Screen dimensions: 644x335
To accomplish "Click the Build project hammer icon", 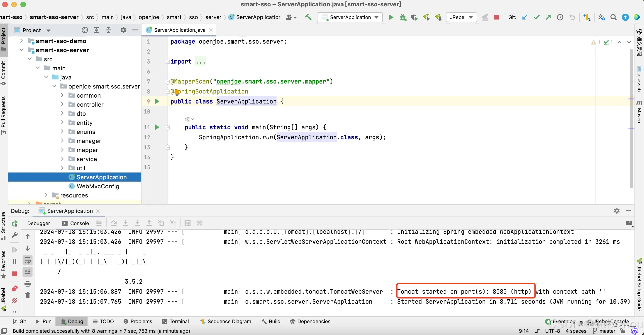I will click(x=308, y=17).
